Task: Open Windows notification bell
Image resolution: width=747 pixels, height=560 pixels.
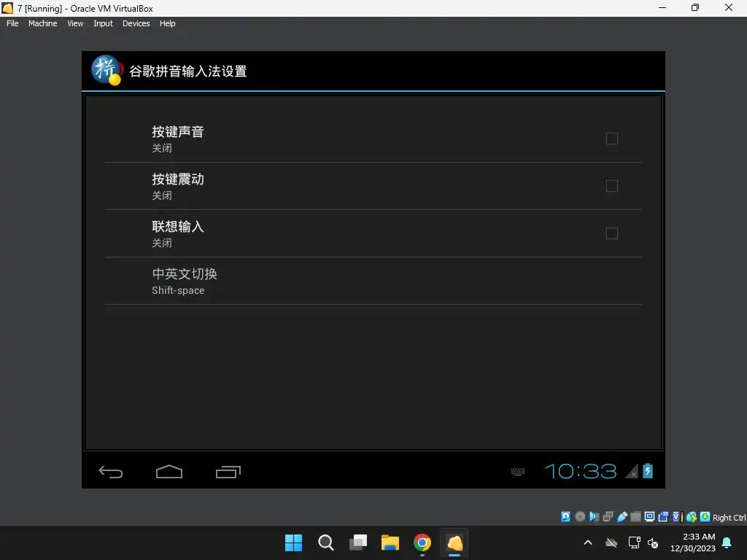Action: coord(727,542)
